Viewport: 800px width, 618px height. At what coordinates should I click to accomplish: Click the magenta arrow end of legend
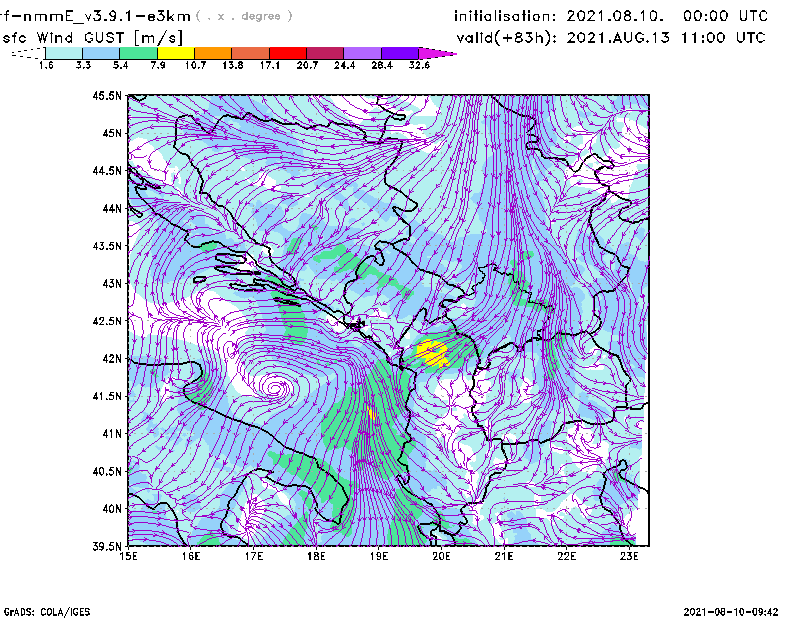tap(437, 53)
